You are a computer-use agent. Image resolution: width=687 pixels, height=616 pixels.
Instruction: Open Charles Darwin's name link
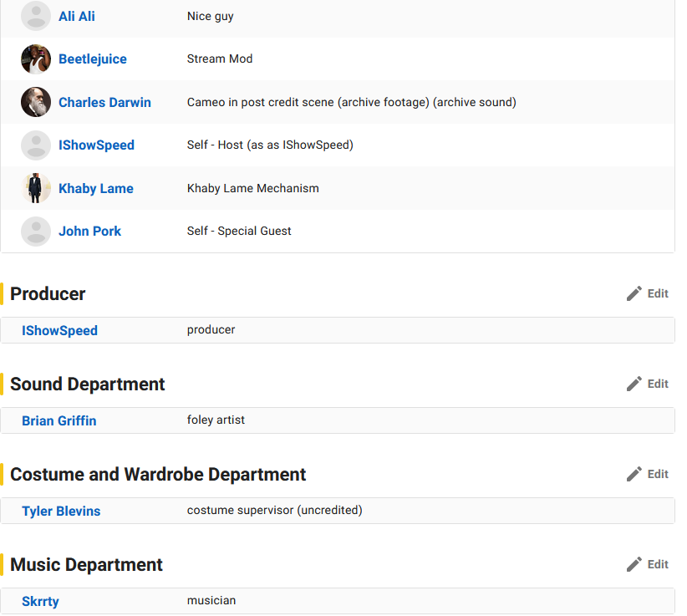(x=104, y=103)
